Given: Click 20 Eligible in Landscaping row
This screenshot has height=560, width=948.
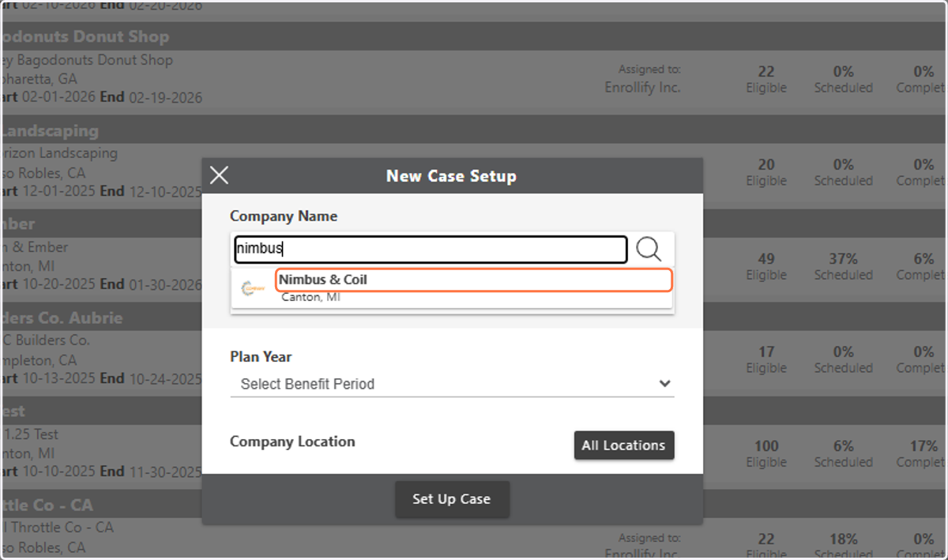Looking at the screenshot, I should 766,172.
